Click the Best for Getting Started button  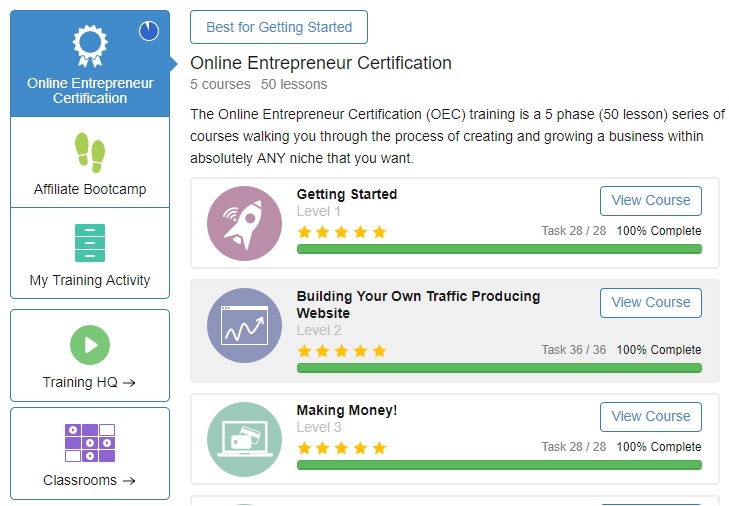tap(279, 27)
